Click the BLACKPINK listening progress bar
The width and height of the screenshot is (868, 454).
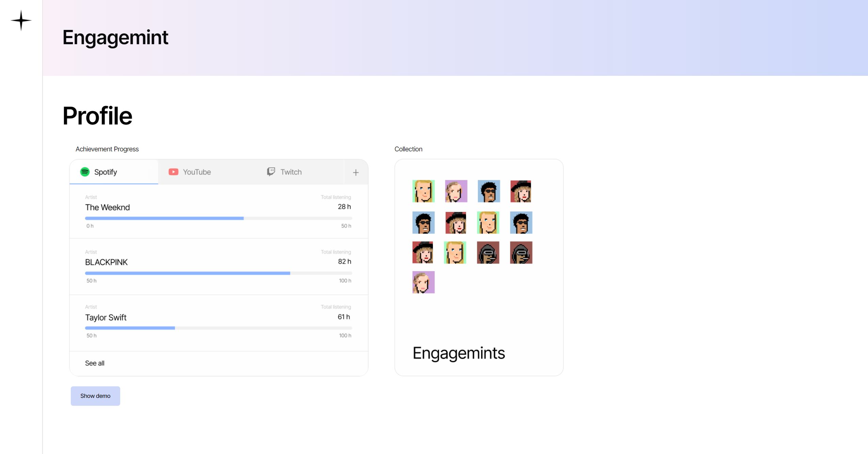[x=219, y=273]
